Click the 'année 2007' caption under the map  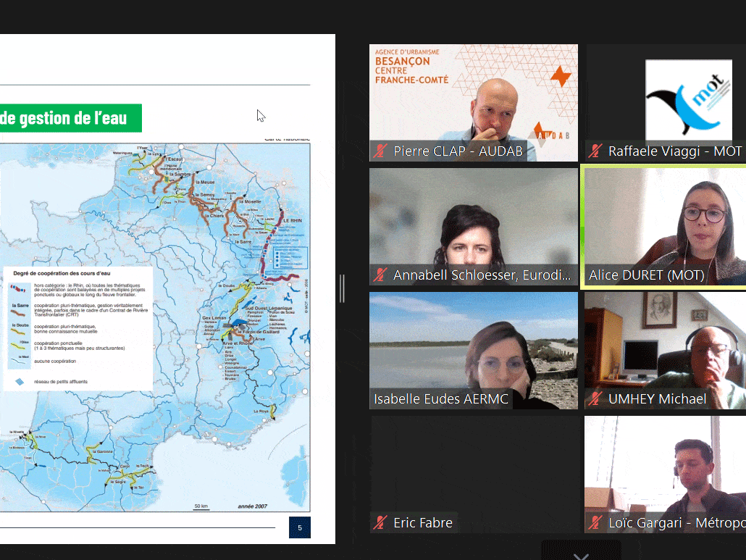pyautogui.click(x=253, y=506)
